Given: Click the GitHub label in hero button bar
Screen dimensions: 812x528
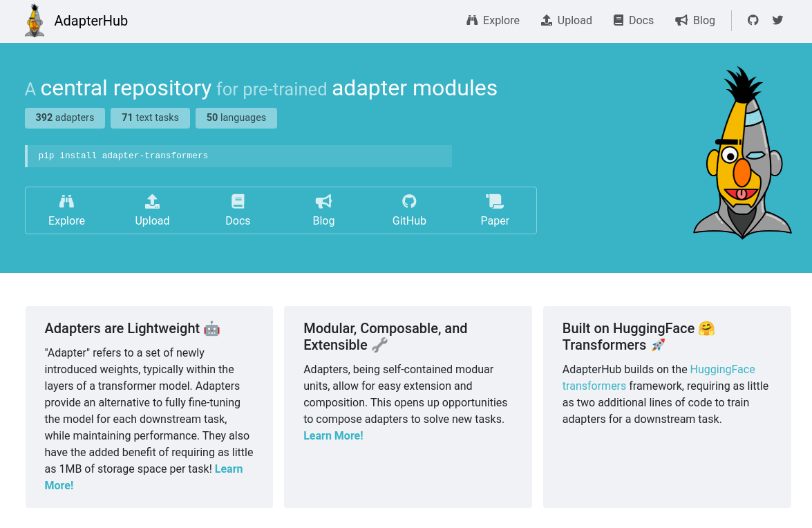Looking at the screenshot, I should [x=409, y=220].
